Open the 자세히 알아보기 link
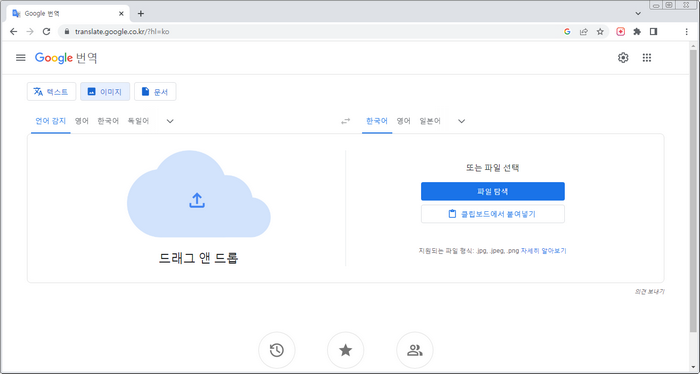 click(543, 251)
